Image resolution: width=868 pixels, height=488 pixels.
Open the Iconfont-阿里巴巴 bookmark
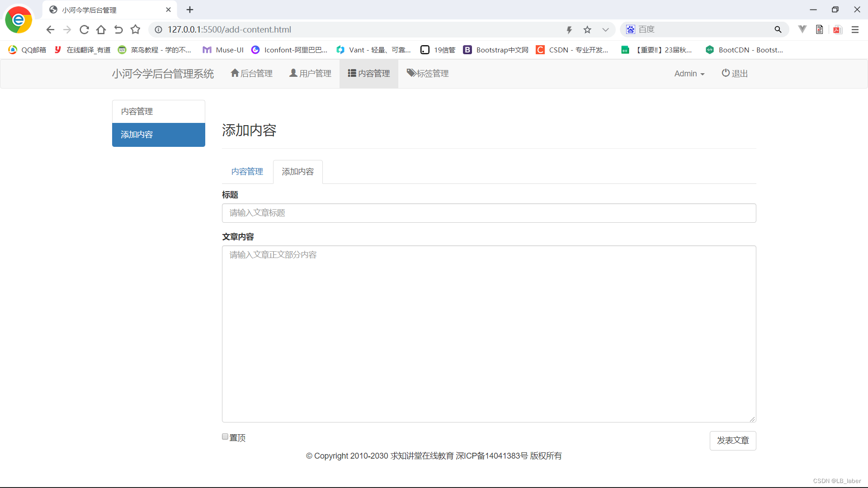[x=289, y=50]
